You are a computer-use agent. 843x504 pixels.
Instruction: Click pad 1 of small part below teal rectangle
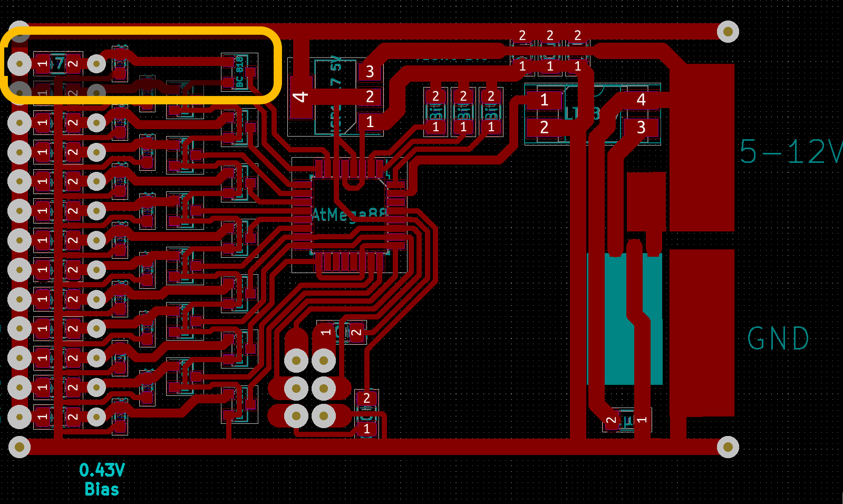[642, 420]
